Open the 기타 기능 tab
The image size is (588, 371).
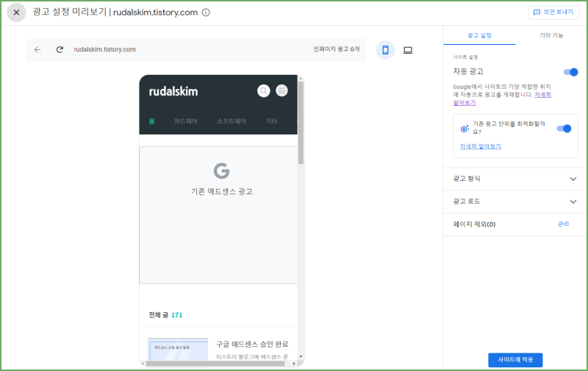click(x=551, y=35)
